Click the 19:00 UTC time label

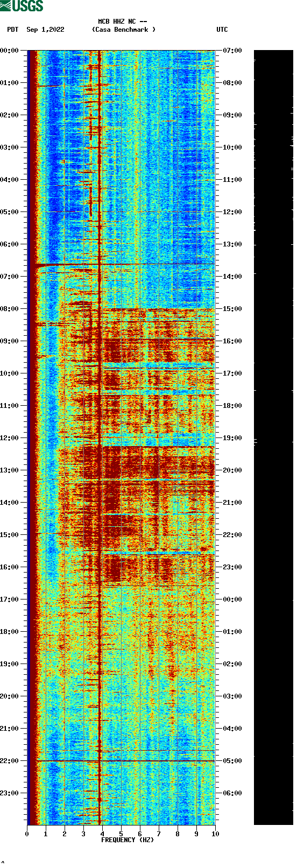click(x=232, y=438)
